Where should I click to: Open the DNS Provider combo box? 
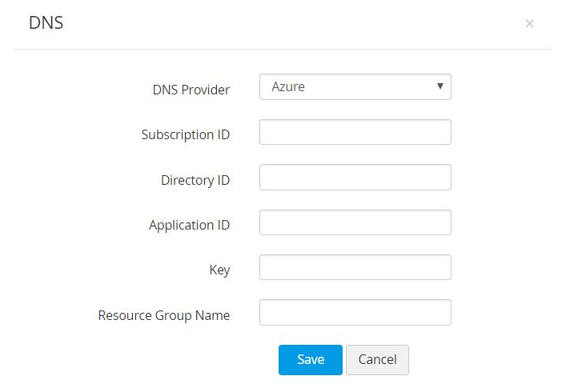click(355, 87)
